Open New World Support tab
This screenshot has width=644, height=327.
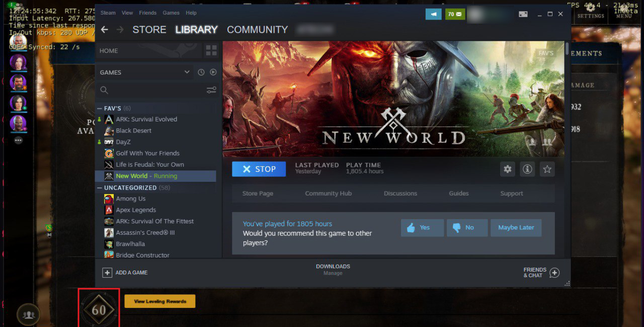click(512, 193)
